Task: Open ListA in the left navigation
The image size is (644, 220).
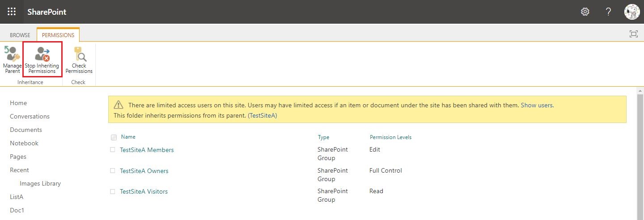Action: [x=17, y=197]
